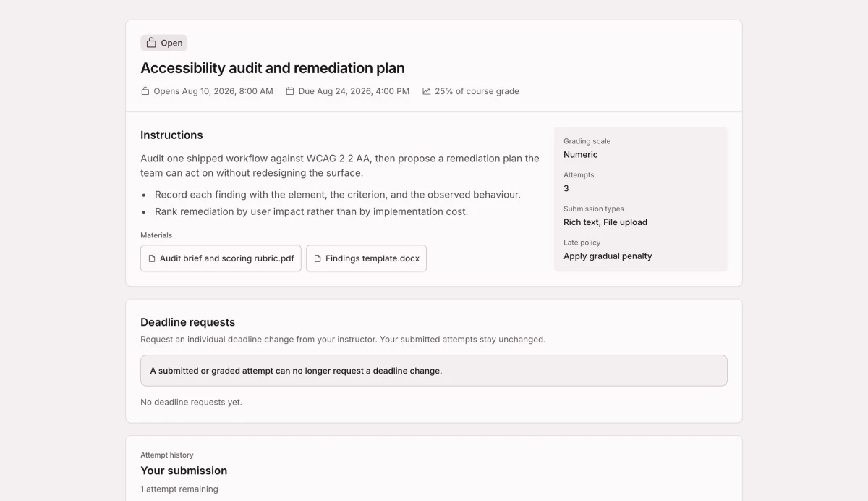
Task: Click the Late policy label
Action: point(582,243)
